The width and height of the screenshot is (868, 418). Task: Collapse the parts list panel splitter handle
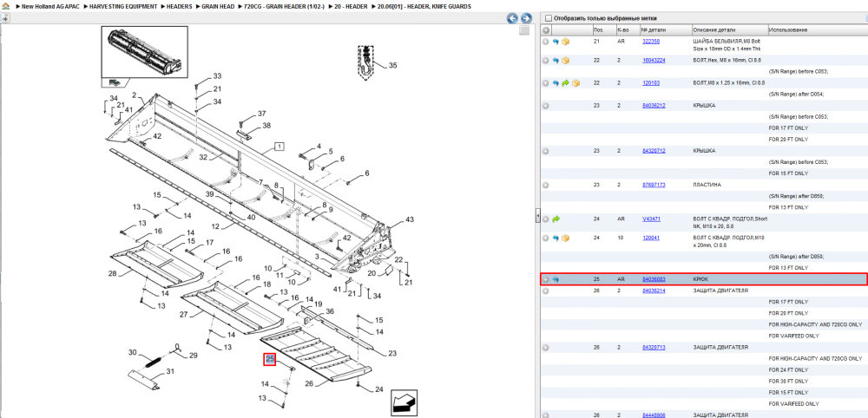[537, 216]
